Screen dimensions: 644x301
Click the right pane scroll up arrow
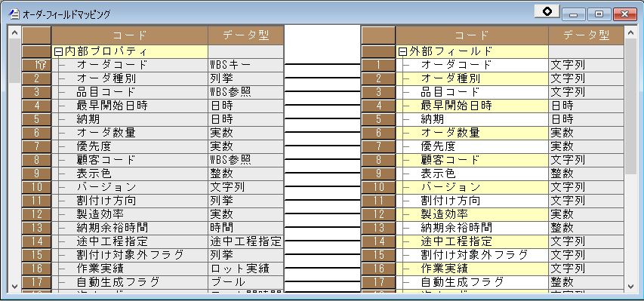[x=631, y=32]
